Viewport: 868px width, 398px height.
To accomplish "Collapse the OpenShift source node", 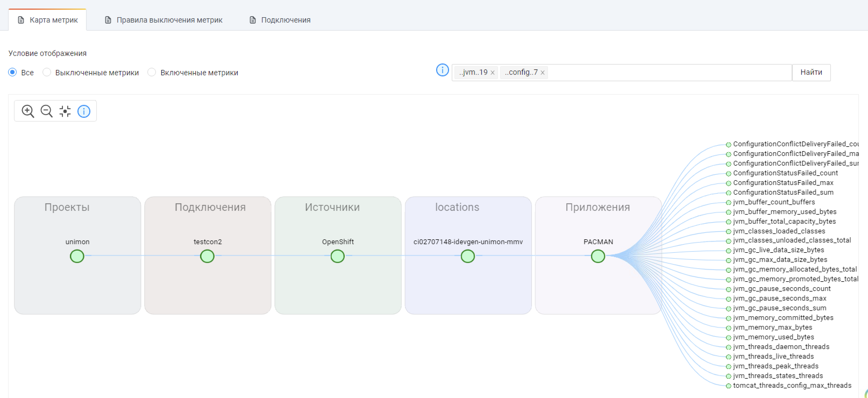I will coord(337,257).
